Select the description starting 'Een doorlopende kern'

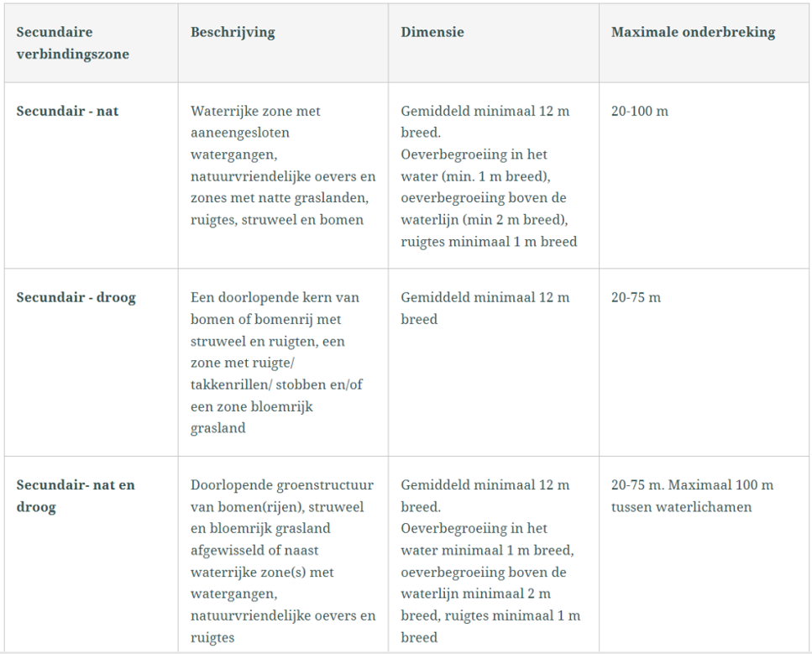(276, 362)
